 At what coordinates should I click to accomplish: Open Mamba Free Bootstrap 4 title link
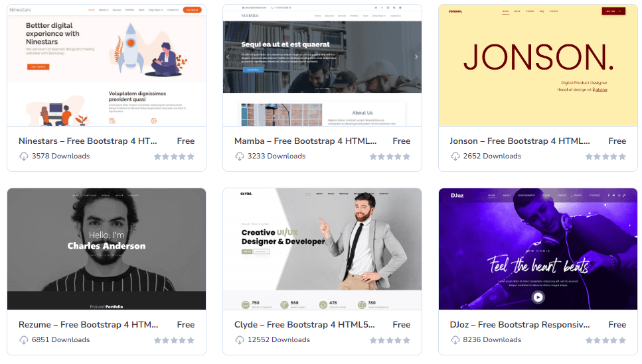pos(305,141)
